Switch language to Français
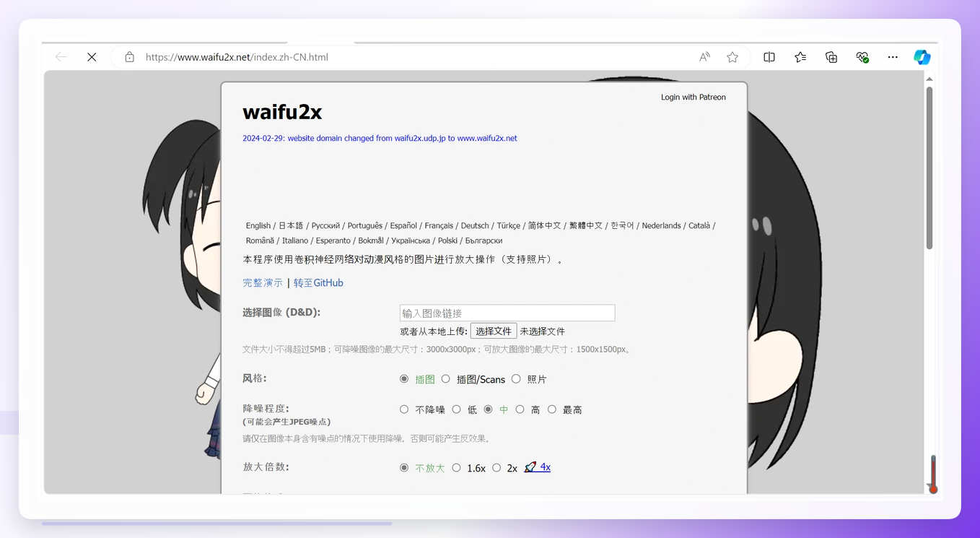The image size is (980, 538). tap(439, 225)
